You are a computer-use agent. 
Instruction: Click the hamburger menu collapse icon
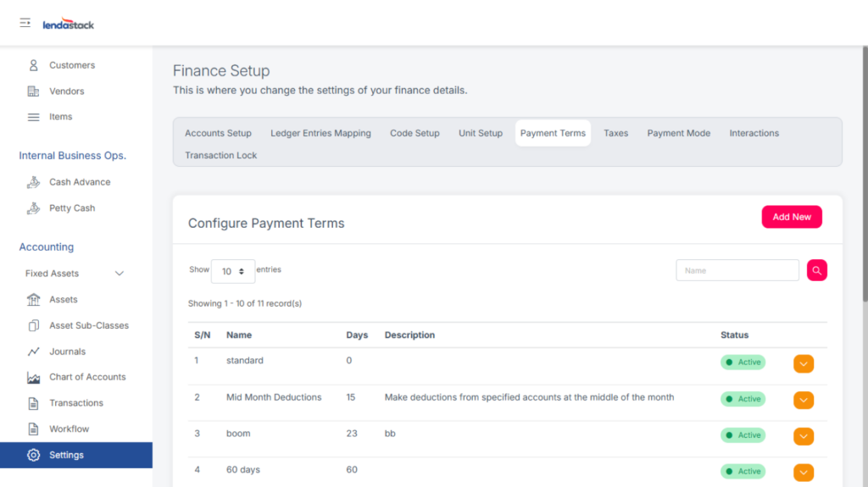pos(25,23)
